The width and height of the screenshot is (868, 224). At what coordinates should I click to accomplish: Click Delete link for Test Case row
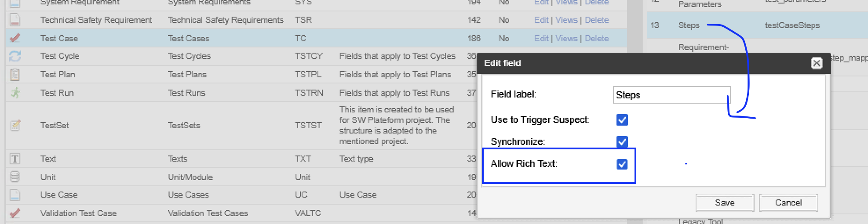tap(597, 38)
